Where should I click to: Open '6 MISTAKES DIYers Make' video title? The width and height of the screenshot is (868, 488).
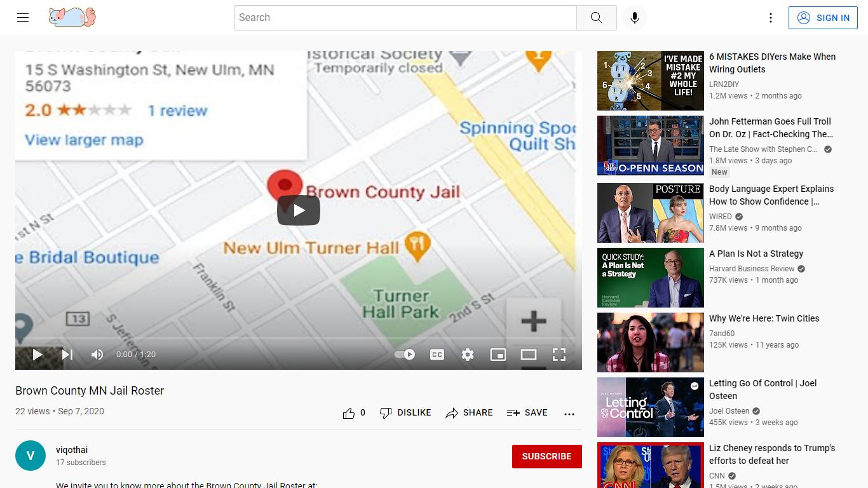(772, 63)
